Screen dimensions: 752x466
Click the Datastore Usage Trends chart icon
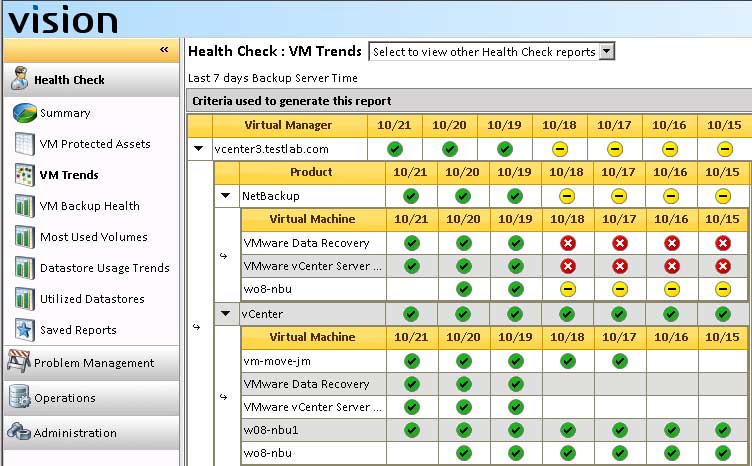pos(24,268)
